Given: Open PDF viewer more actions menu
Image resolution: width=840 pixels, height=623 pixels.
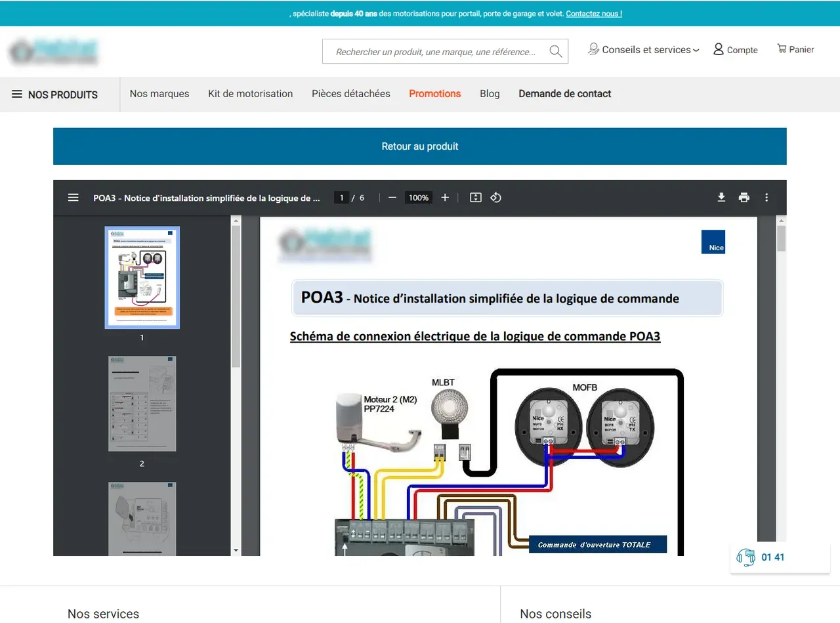Looking at the screenshot, I should point(766,198).
